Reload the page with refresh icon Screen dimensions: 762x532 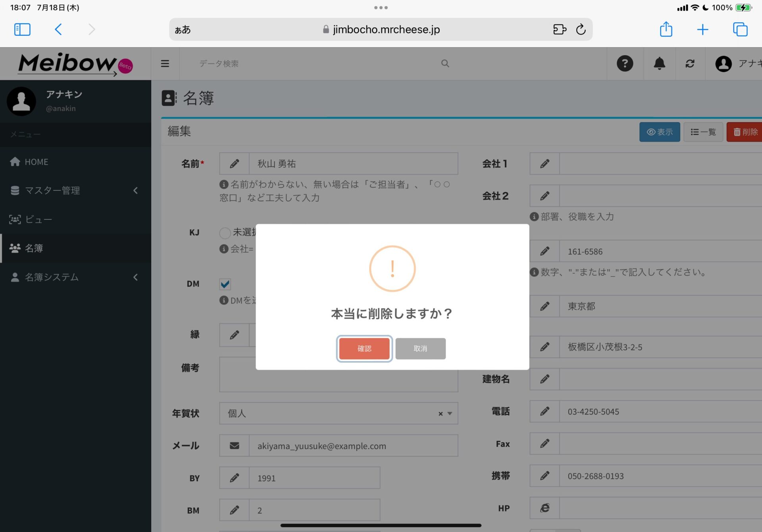[x=581, y=29]
